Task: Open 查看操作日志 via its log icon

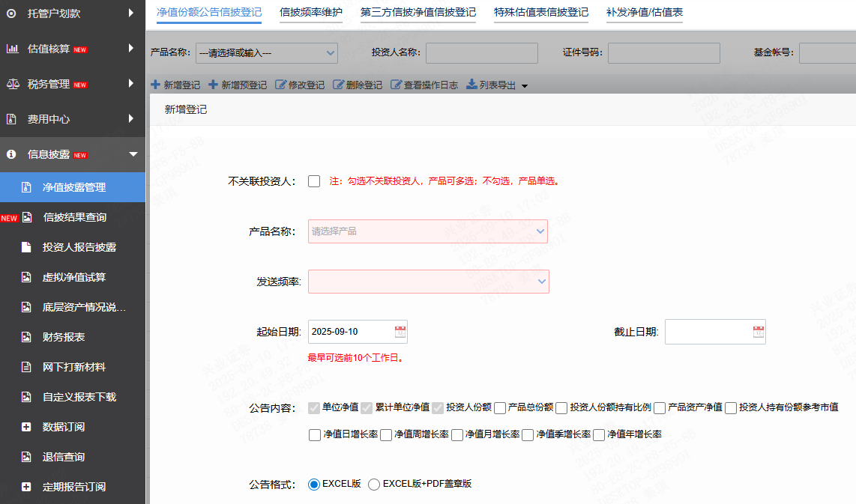Action: pyautogui.click(x=395, y=85)
